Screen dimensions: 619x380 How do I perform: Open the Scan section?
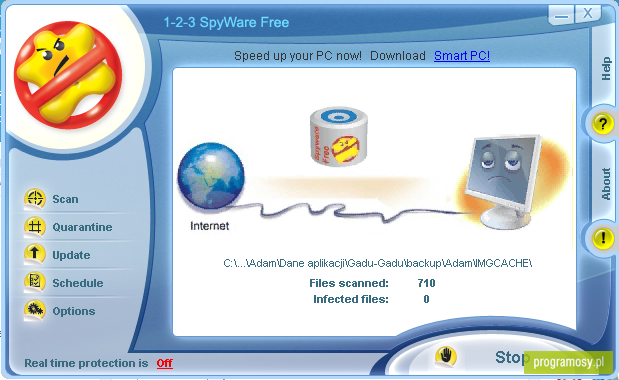pyautogui.click(x=65, y=199)
